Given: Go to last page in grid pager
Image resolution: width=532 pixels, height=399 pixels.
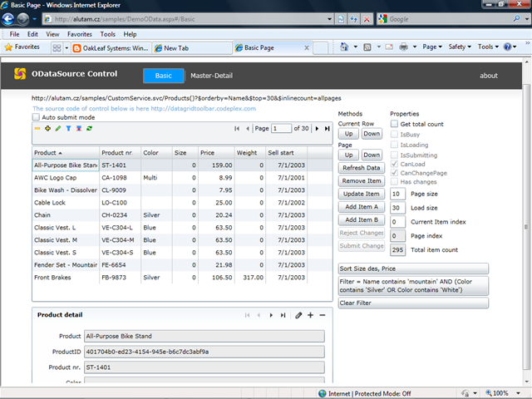Looking at the screenshot, I should pos(327,128).
